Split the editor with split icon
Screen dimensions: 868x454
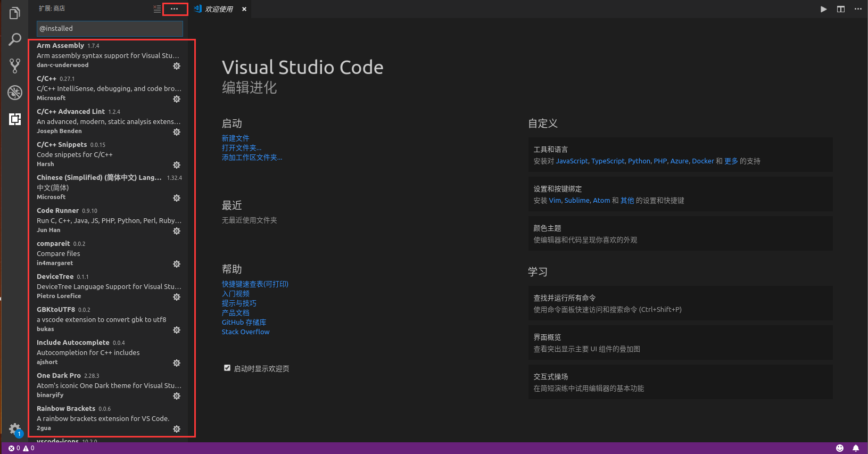841,9
